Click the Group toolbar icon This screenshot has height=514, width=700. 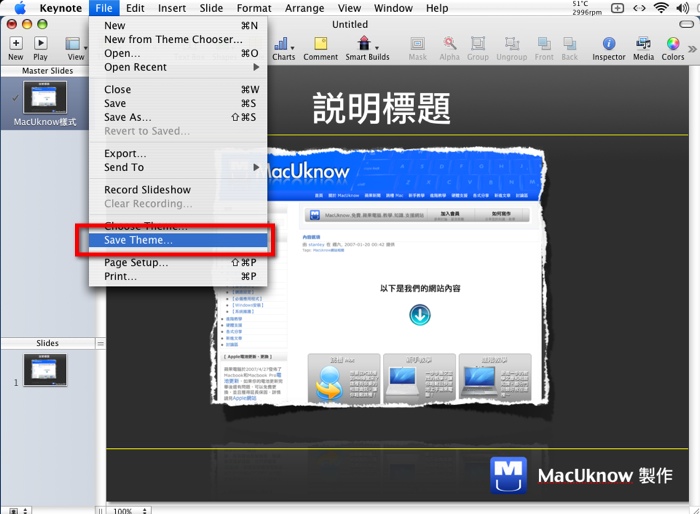click(478, 43)
